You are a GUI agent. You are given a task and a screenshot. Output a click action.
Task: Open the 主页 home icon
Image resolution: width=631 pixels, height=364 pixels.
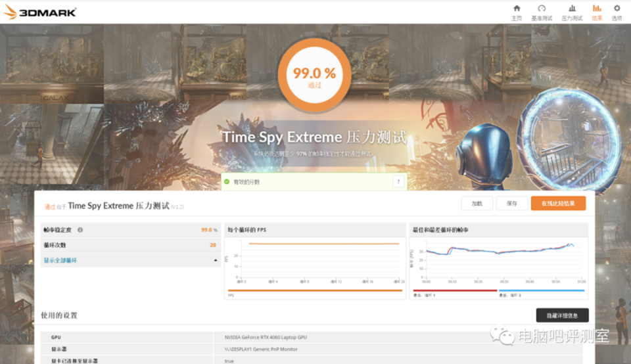[517, 8]
